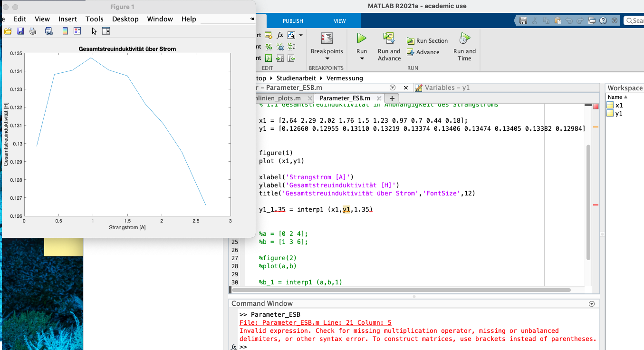Open the Run button dropdown arrow

pos(362,58)
